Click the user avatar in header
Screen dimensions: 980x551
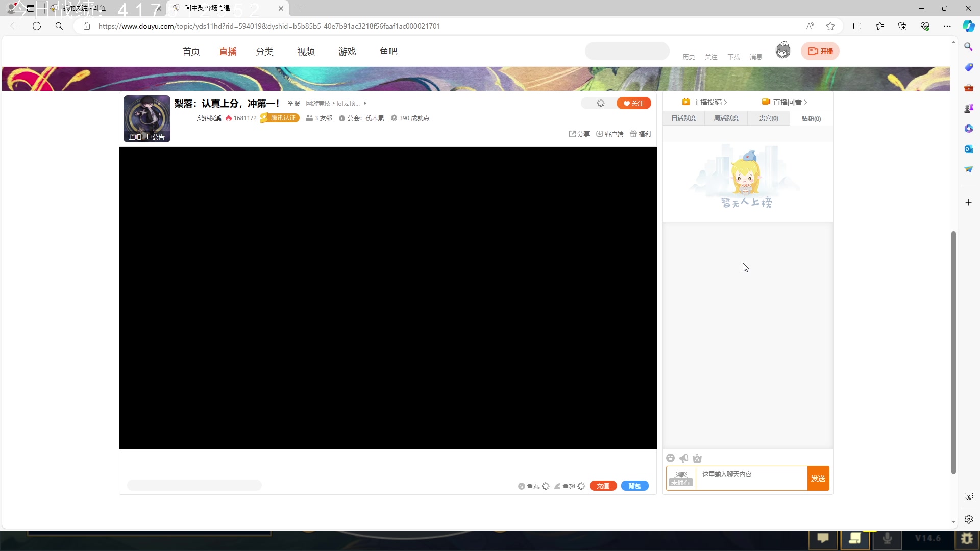click(x=783, y=50)
